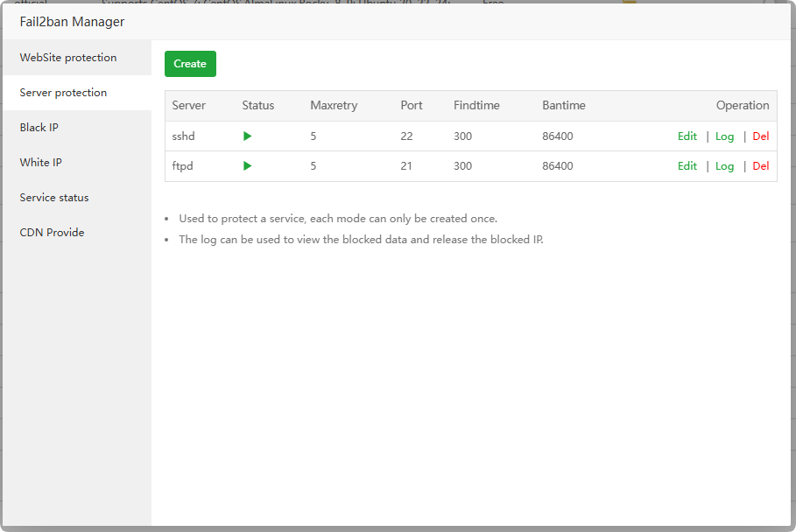Click the Status column header

[258, 106]
